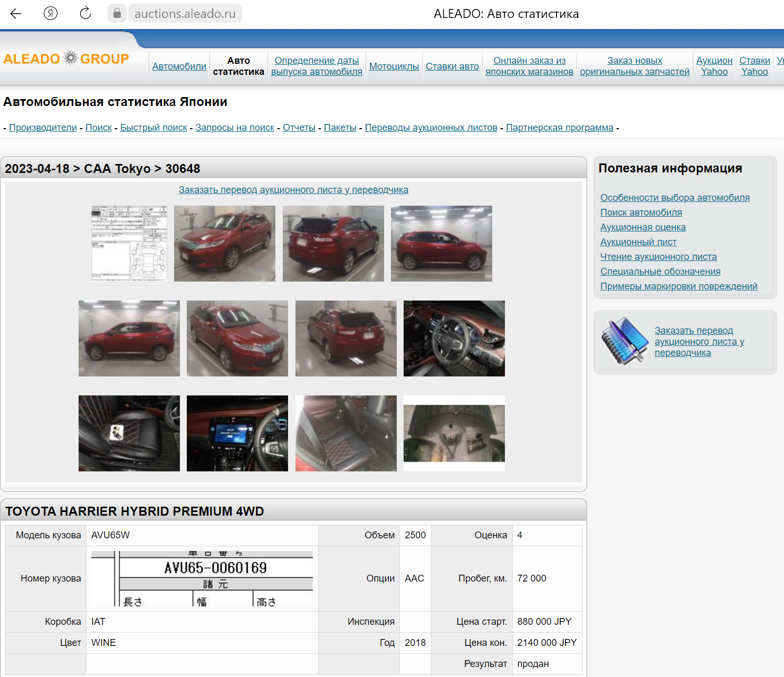Switch to the Авто статистика tab
This screenshot has height=677, width=784.
tap(238, 66)
